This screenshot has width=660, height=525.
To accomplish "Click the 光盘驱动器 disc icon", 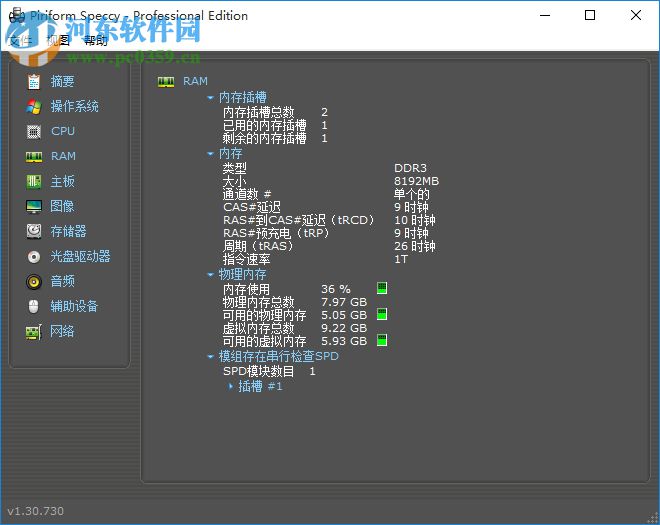I will [34, 256].
